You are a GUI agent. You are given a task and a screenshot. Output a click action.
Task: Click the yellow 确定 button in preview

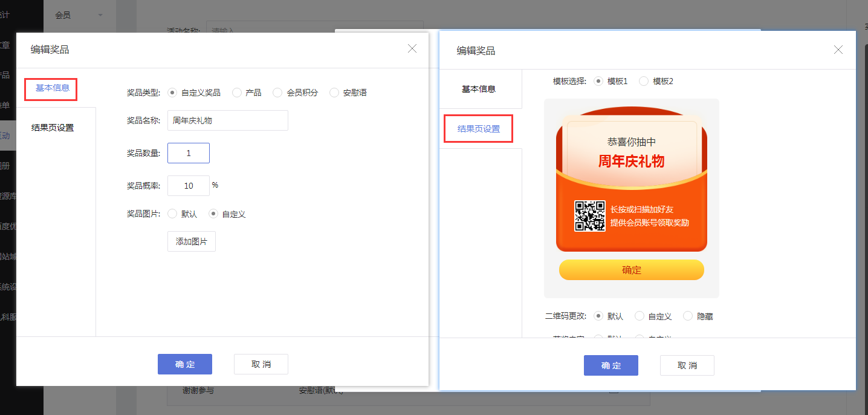click(632, 270)
